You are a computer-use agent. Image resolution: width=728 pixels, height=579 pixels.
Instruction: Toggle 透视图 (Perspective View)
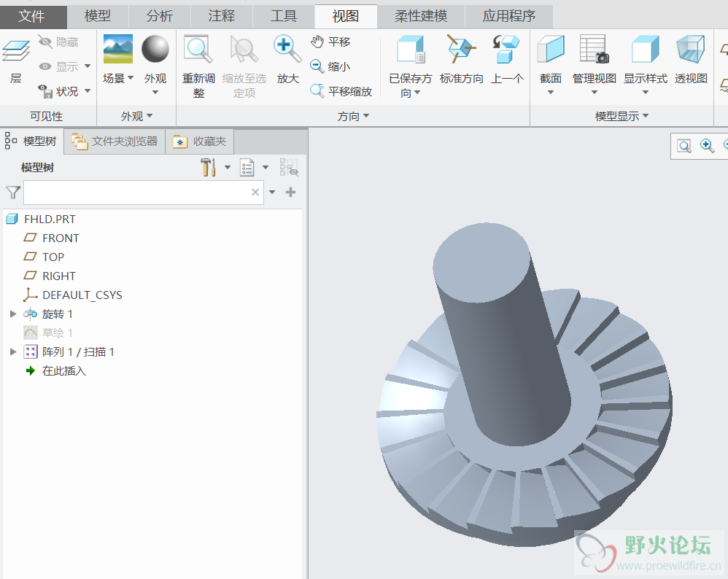coord(691,60)
